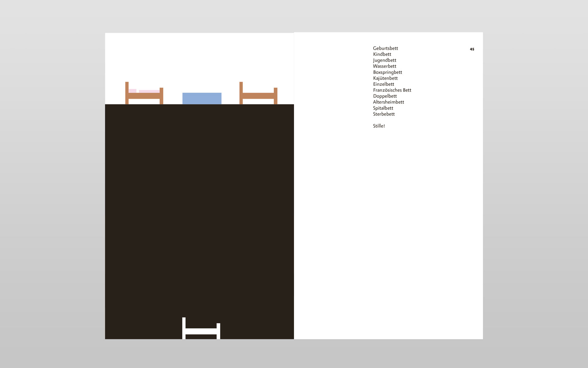The height and width of the screenshot is (368, 588).
Task: Click the word Jugendbett
Action: point(384,60)
